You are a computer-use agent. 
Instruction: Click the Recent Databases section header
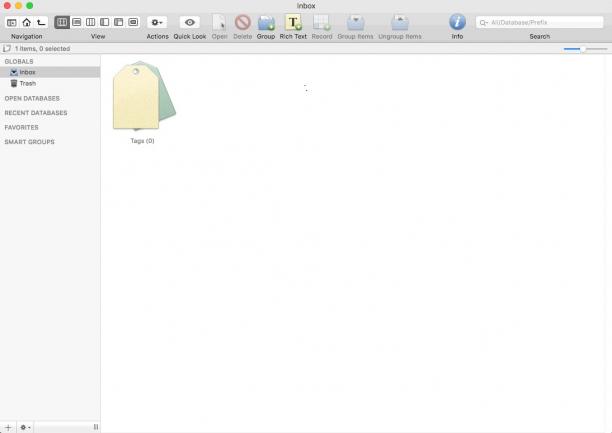(x=36, y=113)
